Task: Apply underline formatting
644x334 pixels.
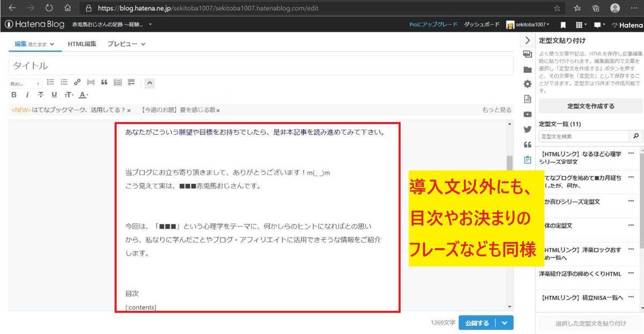Action: (54, 95)
